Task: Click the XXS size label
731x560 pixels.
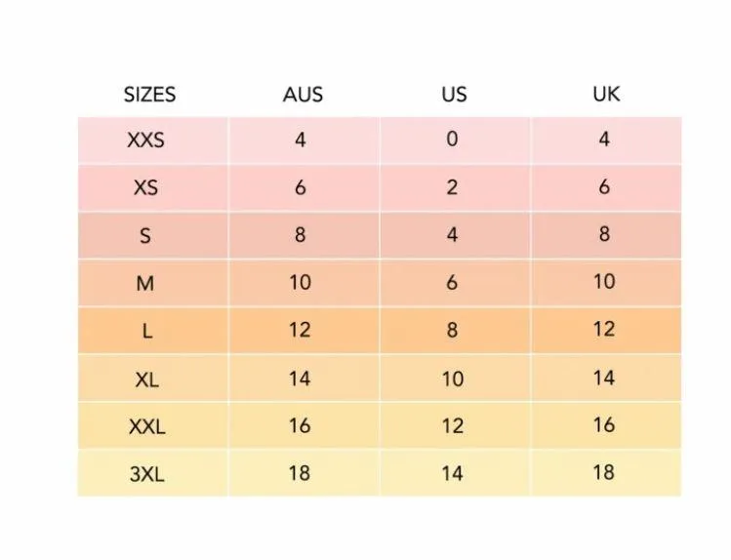Action: (x=146, y=140)
